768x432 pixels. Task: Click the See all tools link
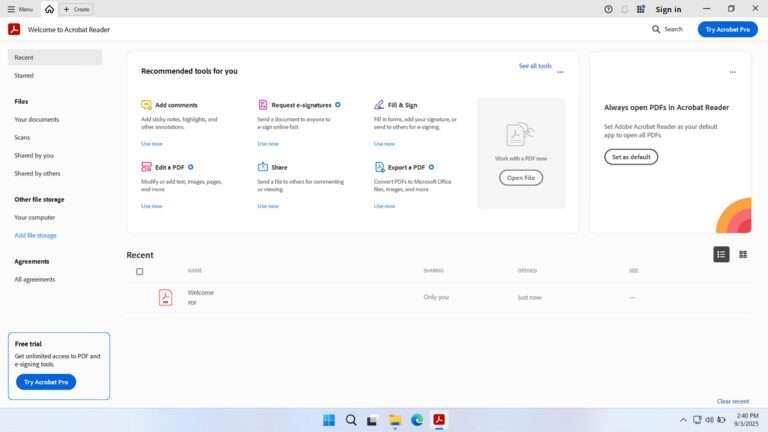(x=535, y=66)
